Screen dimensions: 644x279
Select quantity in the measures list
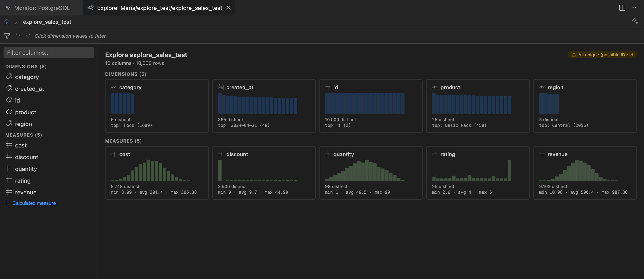click(49, 169)
